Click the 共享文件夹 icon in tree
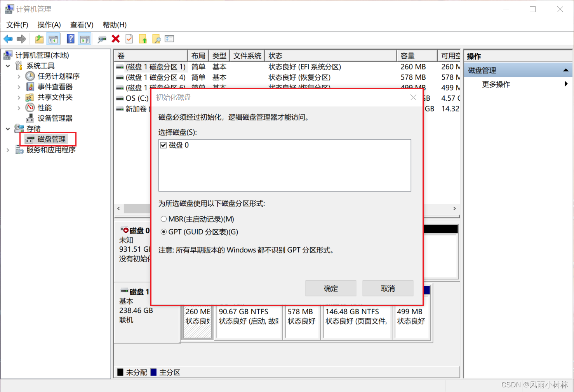Viewport: 574px width, 392px height. click(30, 97)
